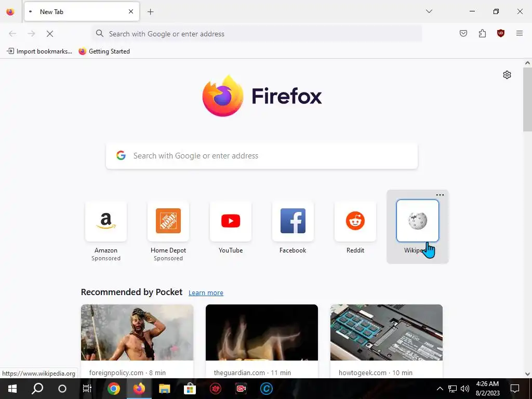
Task: Expand the list all tabs chevron
Action: click(429, 11)
